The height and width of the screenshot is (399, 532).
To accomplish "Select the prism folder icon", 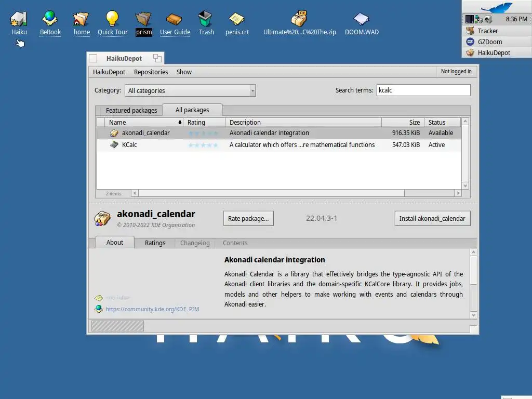I will click(143, 19).
